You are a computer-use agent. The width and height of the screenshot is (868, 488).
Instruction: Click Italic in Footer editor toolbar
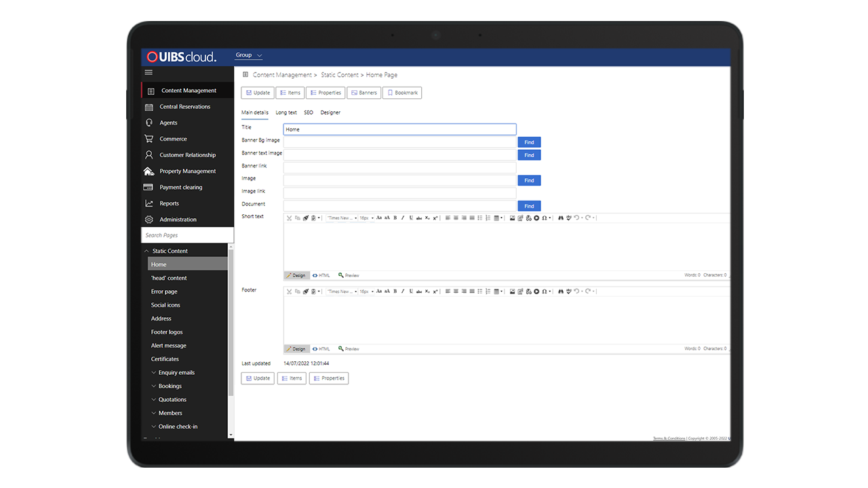[x=403, y=291]
